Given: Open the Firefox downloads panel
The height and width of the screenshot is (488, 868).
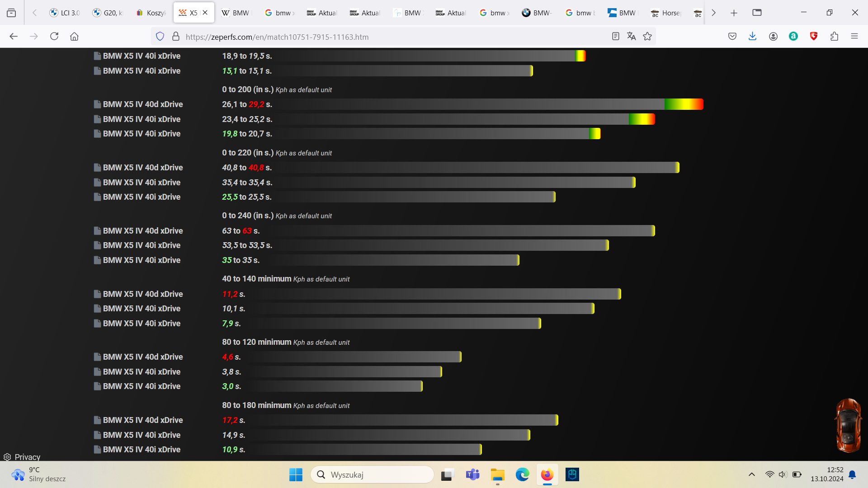Looking at the screenshot, I should tap(752, 37).
